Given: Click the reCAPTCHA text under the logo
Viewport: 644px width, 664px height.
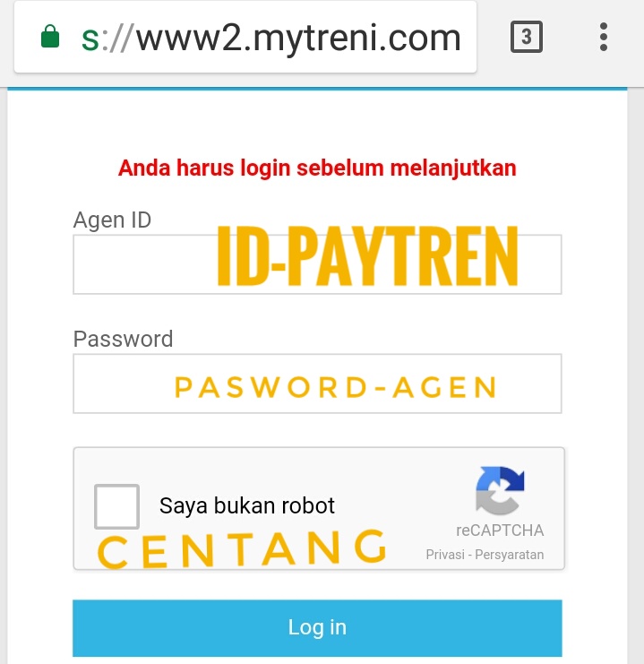Looking at the screenshot, I should pos(500,530).
